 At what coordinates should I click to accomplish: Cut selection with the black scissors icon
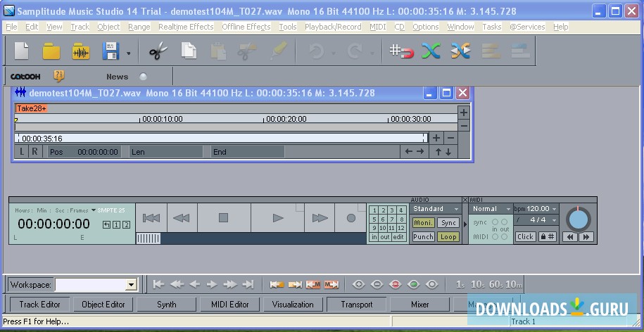[158, 52]
